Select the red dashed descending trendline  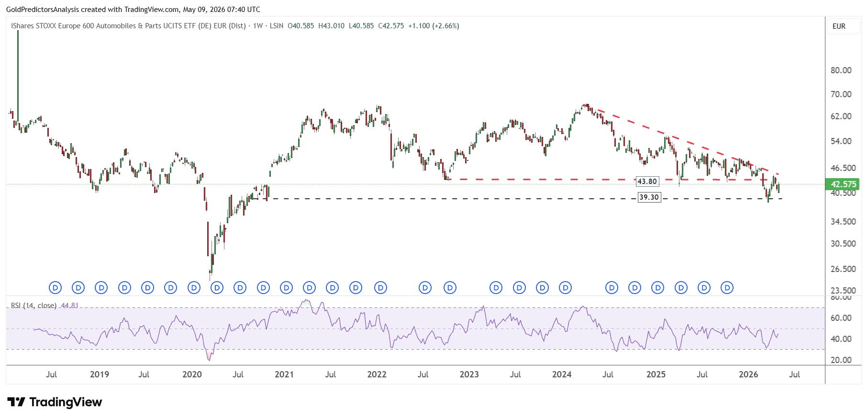(x=687, y=142)
